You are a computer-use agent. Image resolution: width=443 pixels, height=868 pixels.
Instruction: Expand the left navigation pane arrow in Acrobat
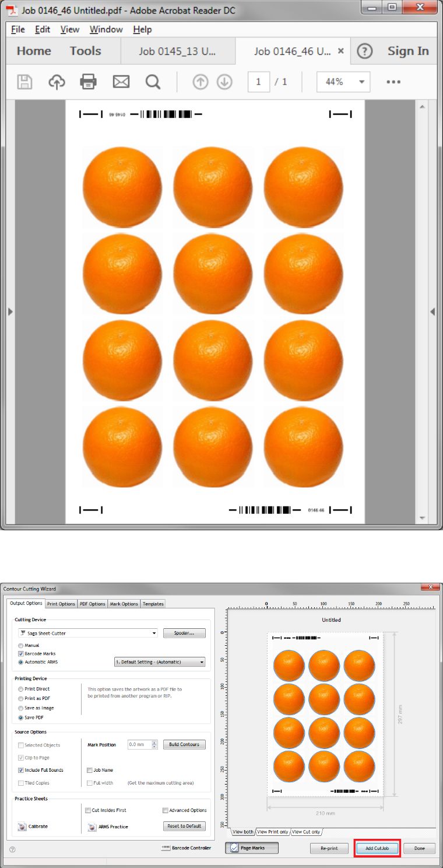coord(10,312)
